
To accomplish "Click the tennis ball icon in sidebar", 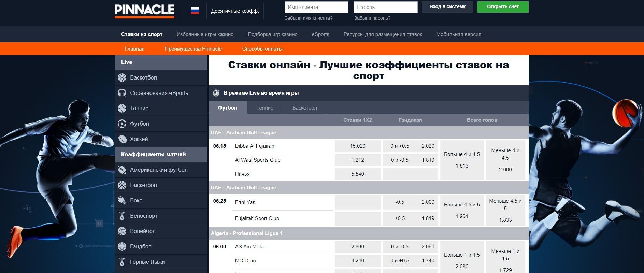I will point(122,109).
